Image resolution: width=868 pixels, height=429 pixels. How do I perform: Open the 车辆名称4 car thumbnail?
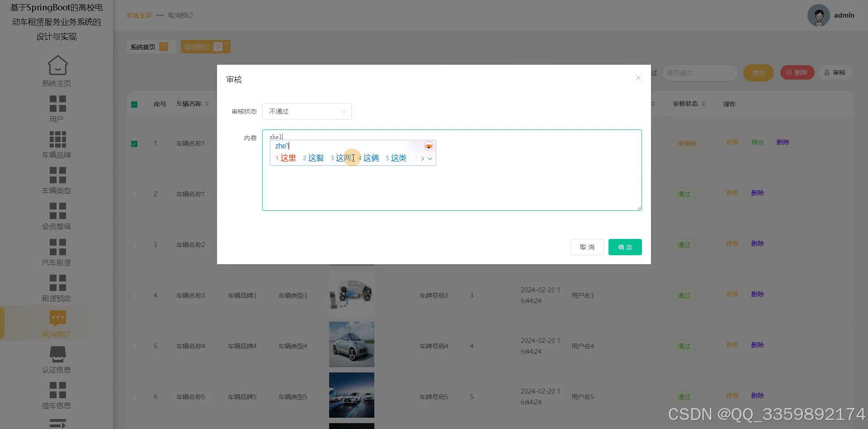pos(352,344)
